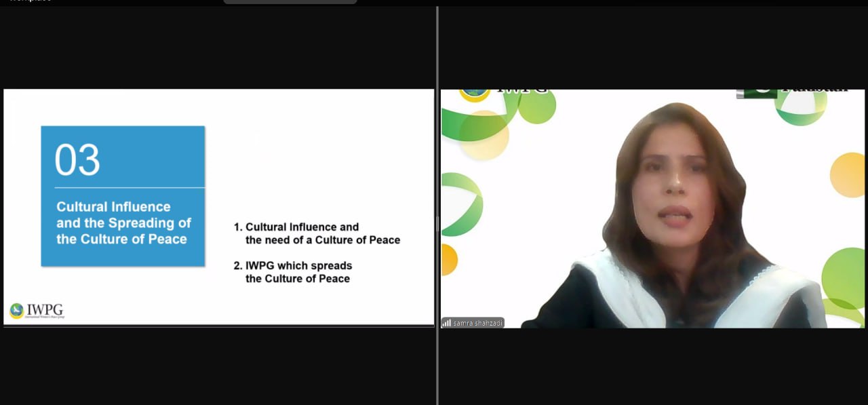Click the IWPG logo on the slide

pos(37,311)
